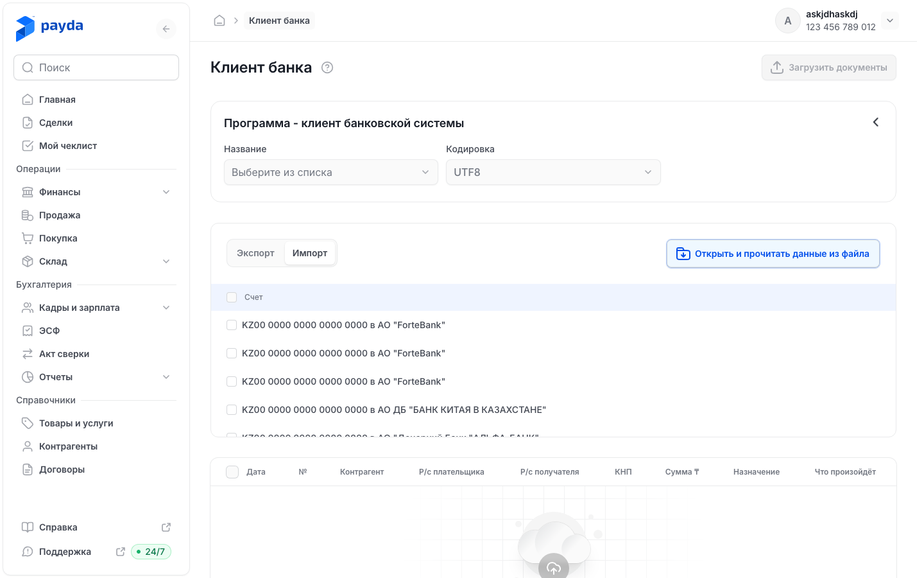Toggle the Счет header select-all checkbox

(232, 297)
